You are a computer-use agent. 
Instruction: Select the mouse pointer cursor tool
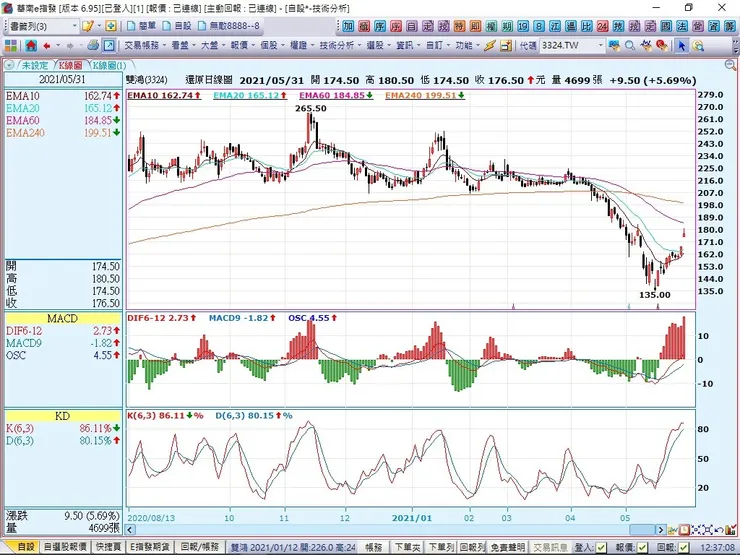coord(682,45)
